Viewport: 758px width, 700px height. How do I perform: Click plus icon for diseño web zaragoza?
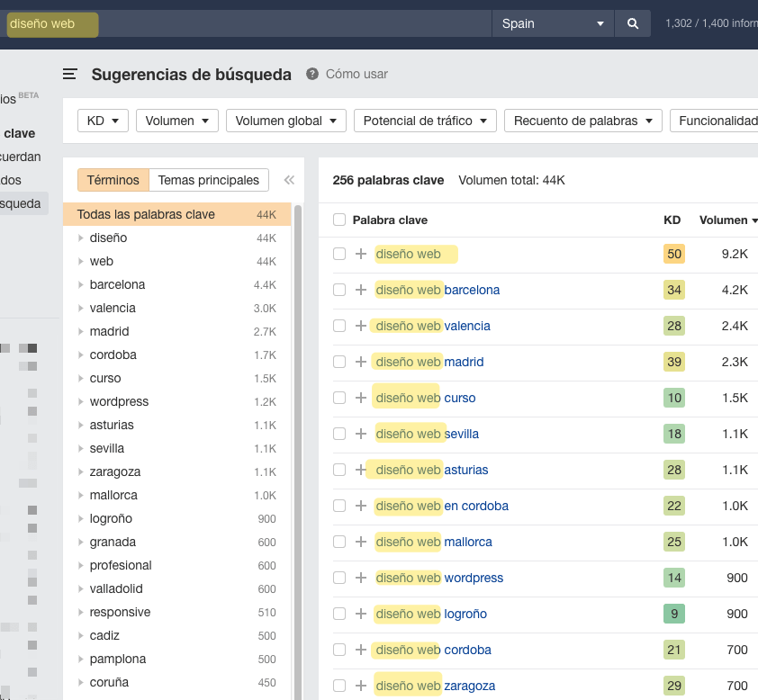(x=361, y=686)
